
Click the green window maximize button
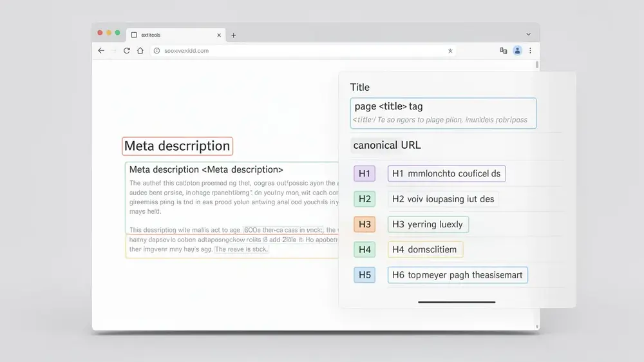[x=117, y=33]
